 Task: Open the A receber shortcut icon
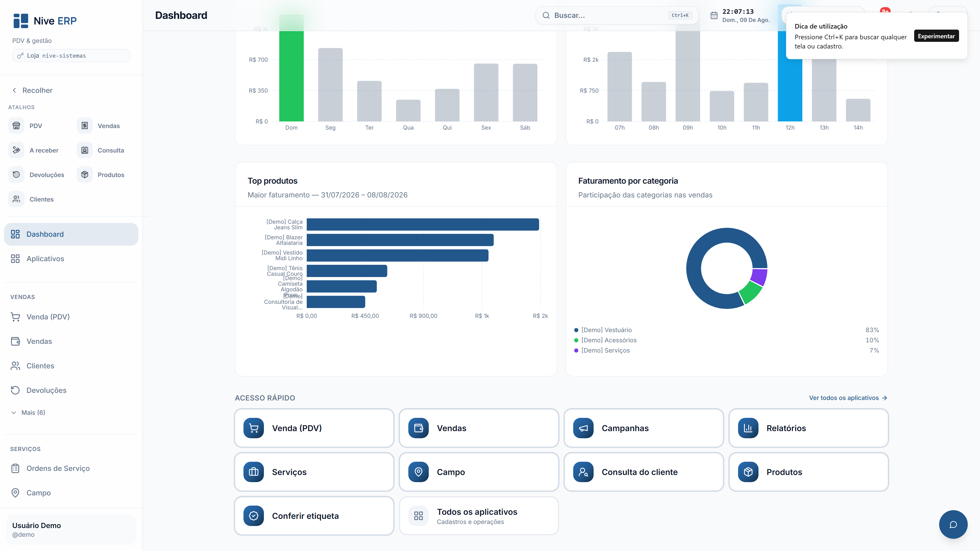click(16, 150)
